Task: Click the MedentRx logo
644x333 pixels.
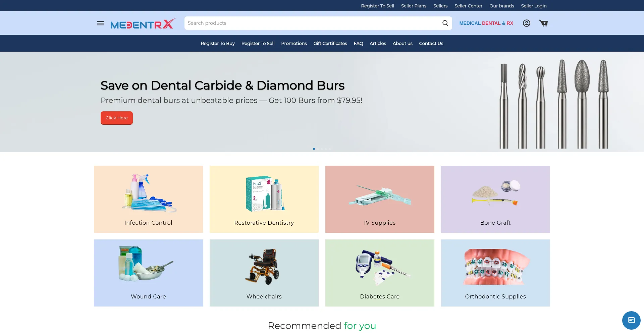Action: pos(143,24)
